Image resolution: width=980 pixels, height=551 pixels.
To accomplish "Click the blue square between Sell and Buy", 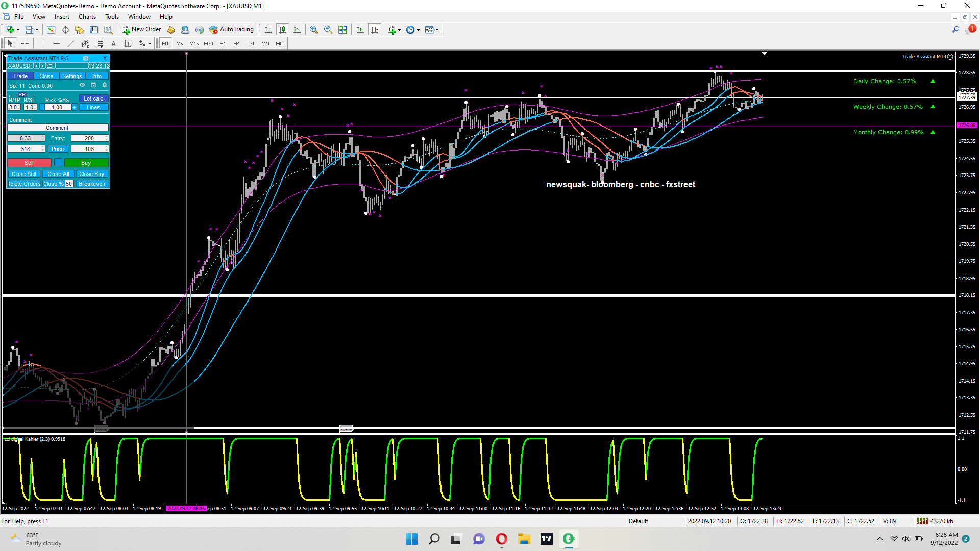I will click(58, 163).
